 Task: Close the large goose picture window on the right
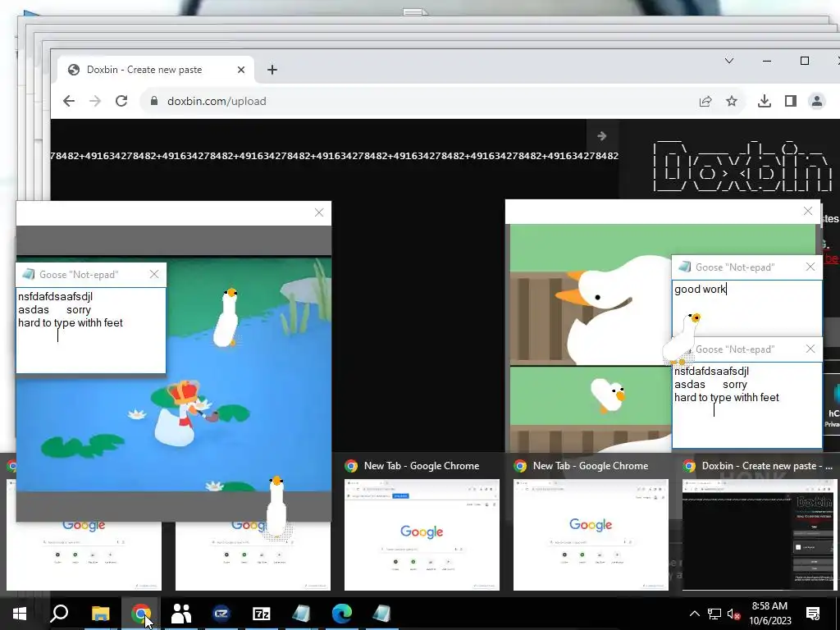point(808,211)
